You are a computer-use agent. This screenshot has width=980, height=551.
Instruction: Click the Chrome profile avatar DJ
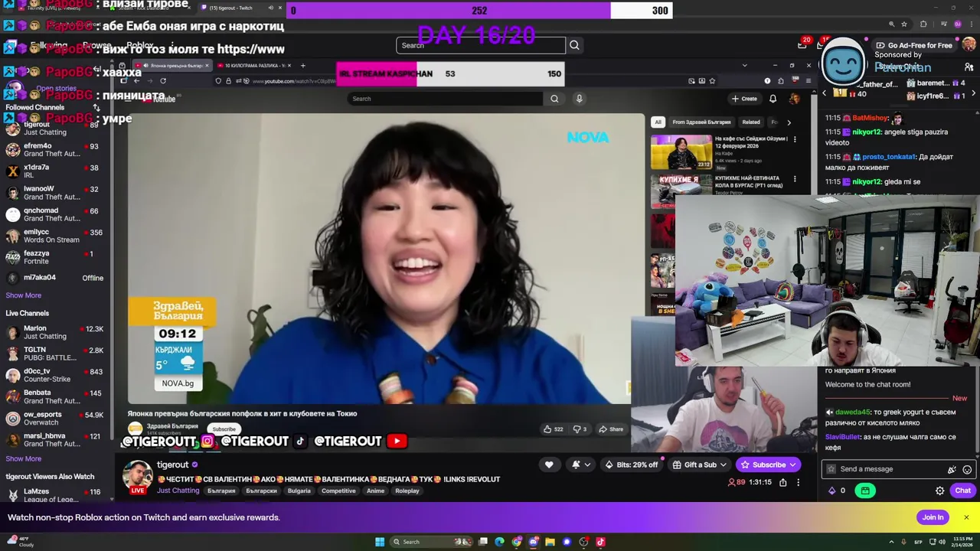pos(958,24)
